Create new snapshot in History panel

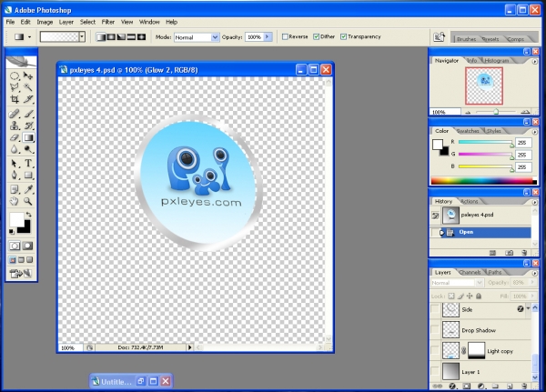tap(509, 253)
